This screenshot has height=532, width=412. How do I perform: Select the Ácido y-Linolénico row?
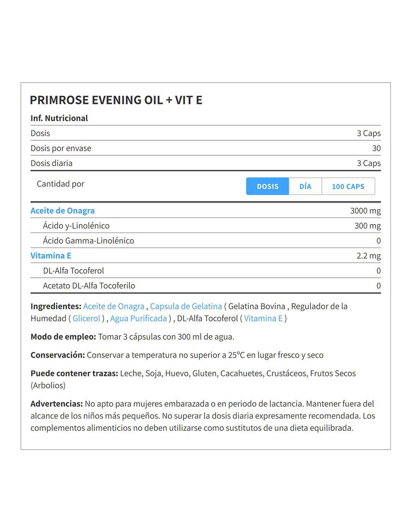coord(206,226)
